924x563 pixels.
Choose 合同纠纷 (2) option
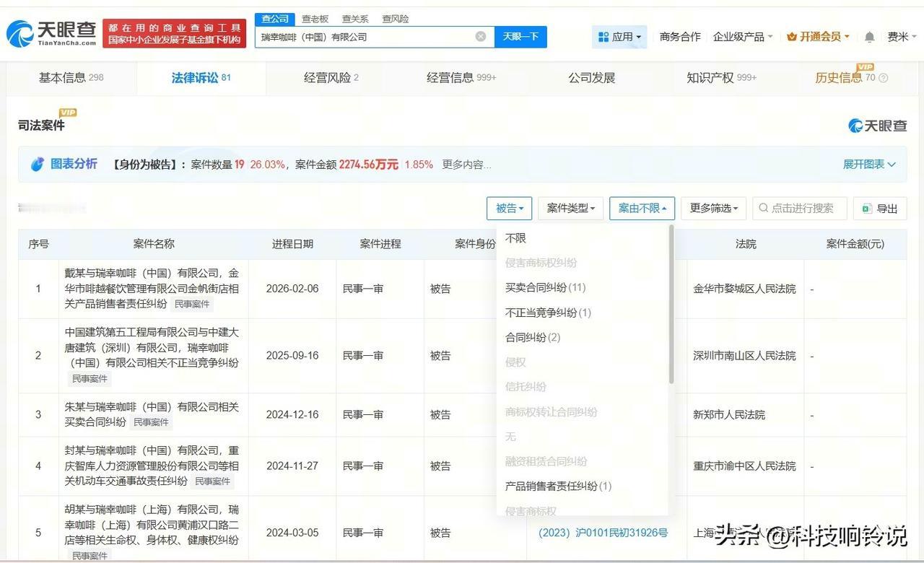pyautogui.click(x=533, y=337)
